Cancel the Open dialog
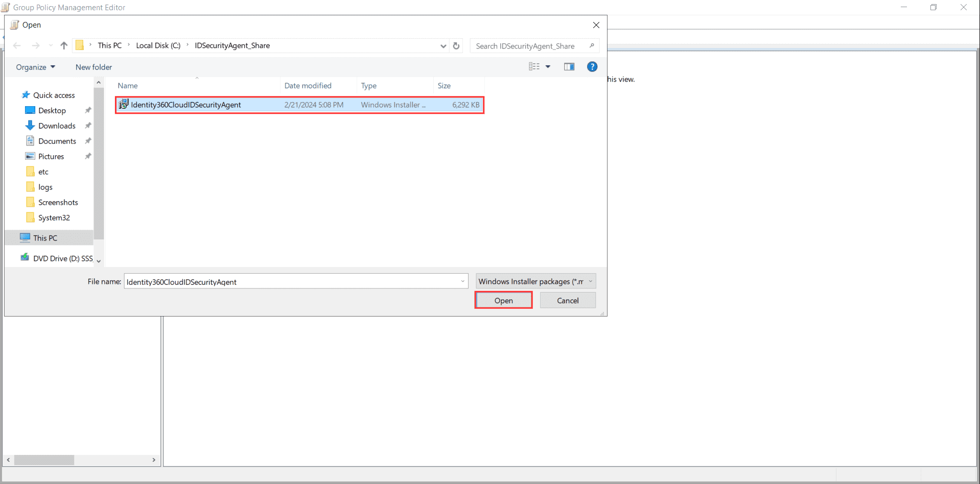 click(568, 301)
